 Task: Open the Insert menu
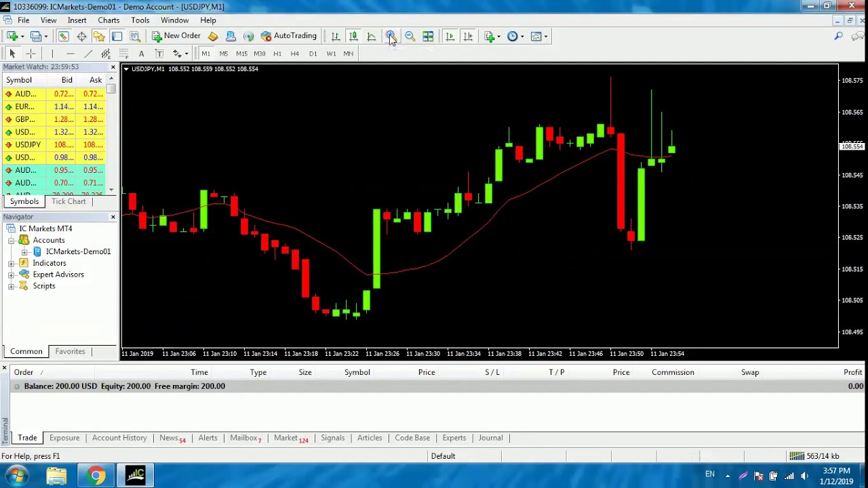(x=77, y=20)
